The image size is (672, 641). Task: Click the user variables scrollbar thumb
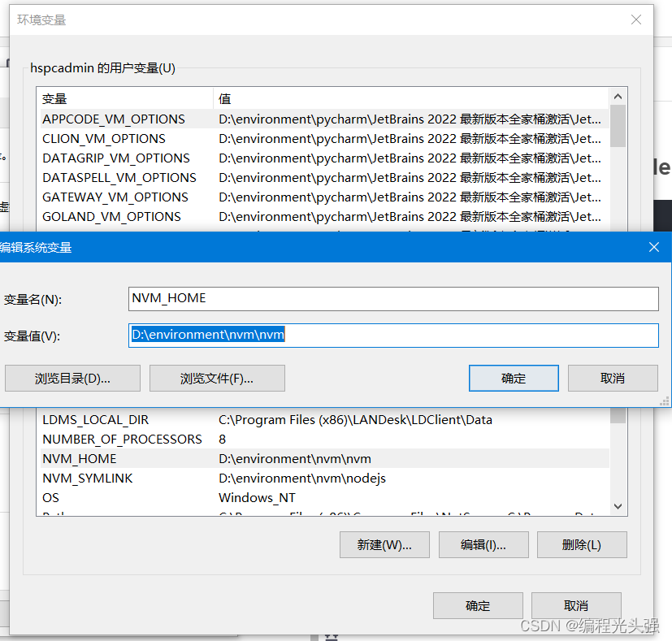618,126
